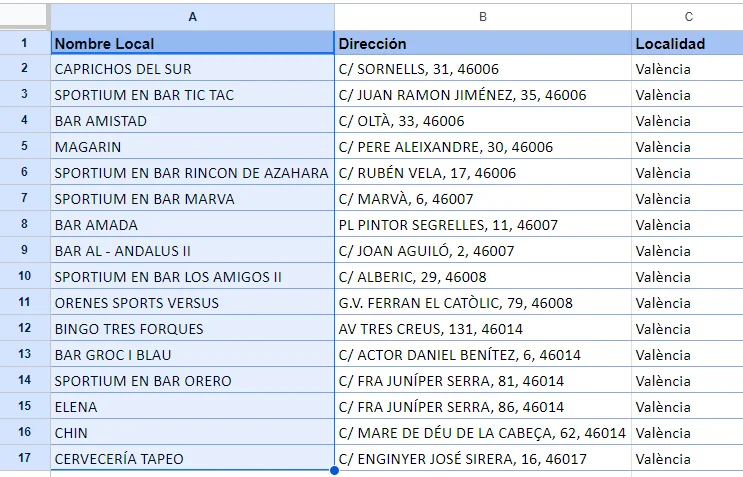
Task: Click cell 'CERVECERÍA TAPEO'
Action: coord(192,459)
